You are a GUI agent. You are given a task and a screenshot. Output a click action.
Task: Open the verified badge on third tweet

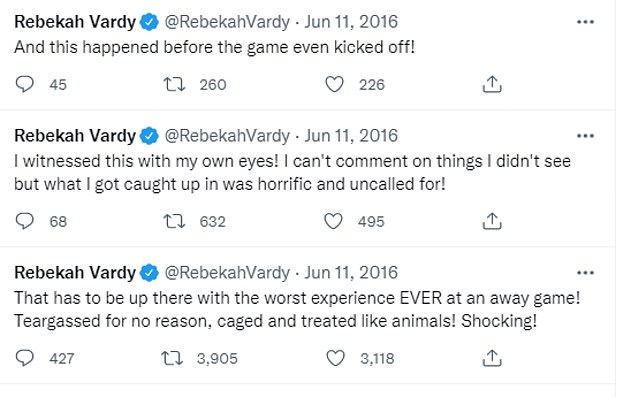tap(149, 273)
